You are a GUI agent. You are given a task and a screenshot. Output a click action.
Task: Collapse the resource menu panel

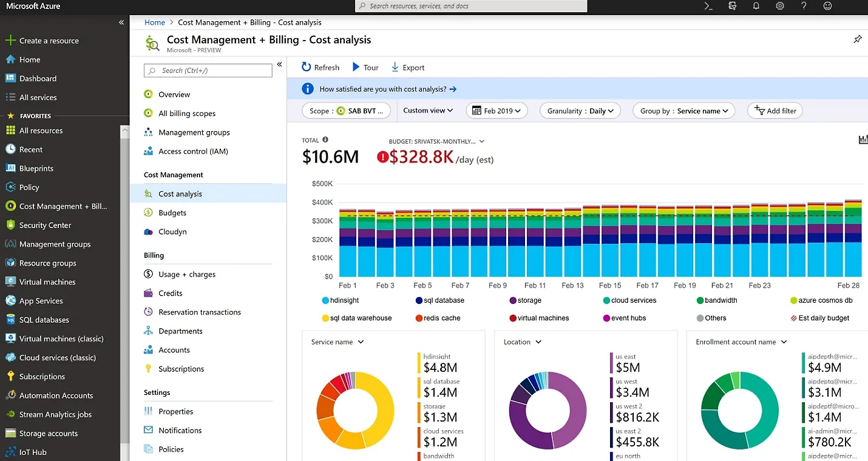pos(279,64)
